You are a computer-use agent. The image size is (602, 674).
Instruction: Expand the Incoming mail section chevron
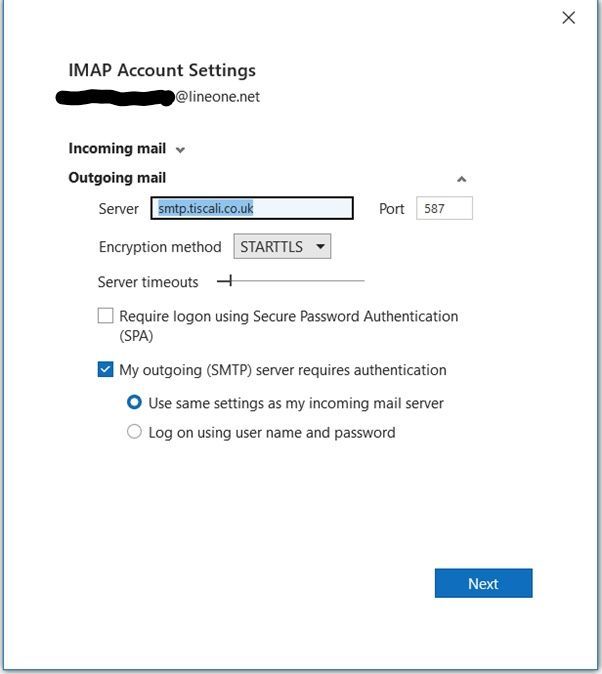coord(180,150)
